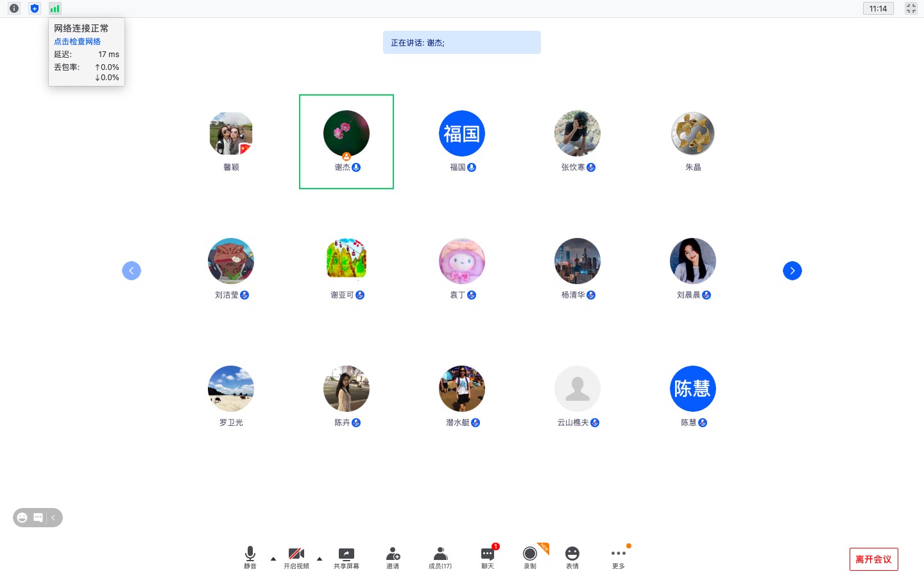Open camera options dropdown next to 开启视频
This screenshot has height=576, width=924.
point(320,559)
